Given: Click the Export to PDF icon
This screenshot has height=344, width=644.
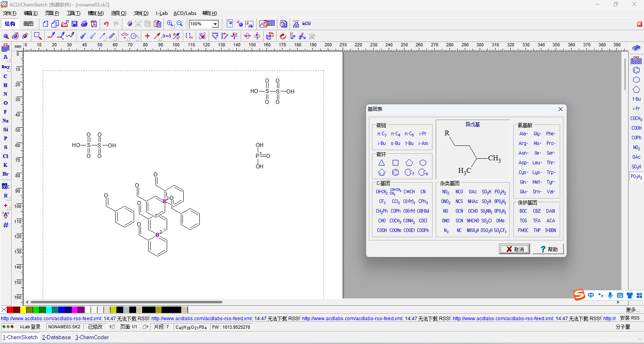Looking at the screenshot, I should [94, 24].
